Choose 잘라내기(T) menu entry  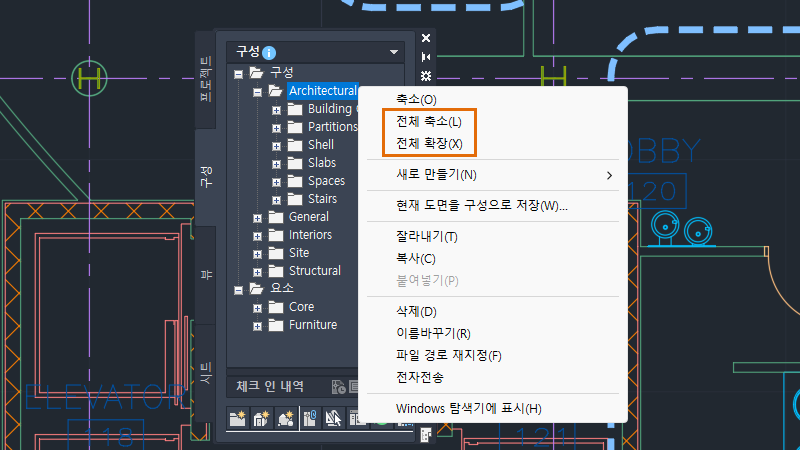click(427, 237)
